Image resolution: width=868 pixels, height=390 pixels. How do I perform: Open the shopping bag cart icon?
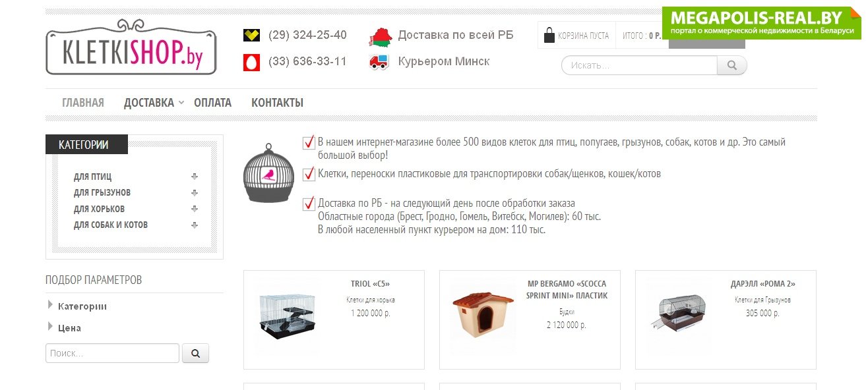pos(549,36)
